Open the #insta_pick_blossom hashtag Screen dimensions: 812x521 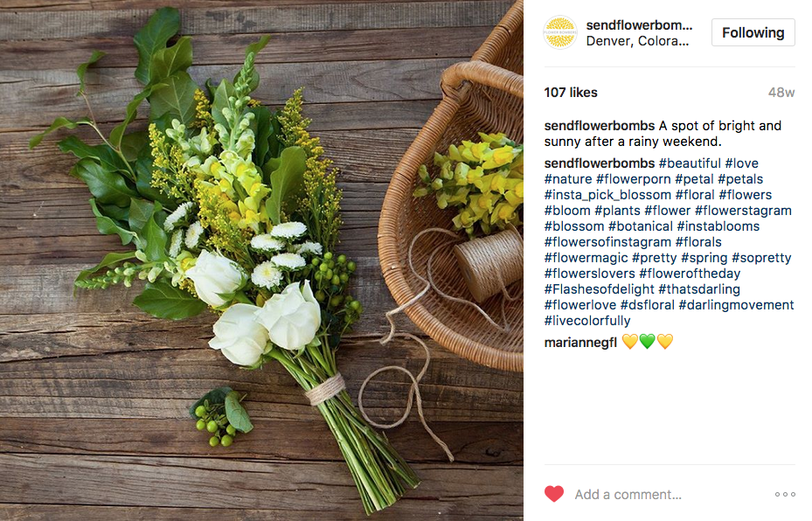pos(607,195)
